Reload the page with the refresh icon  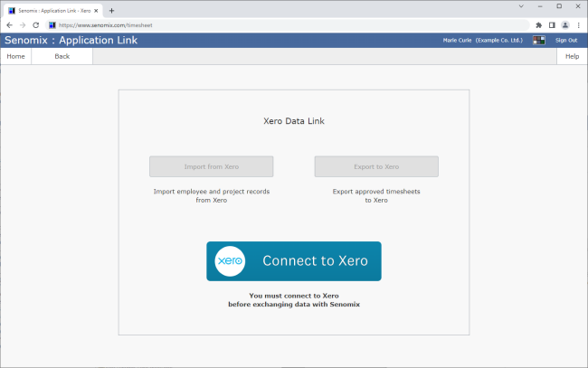(35, 25)
